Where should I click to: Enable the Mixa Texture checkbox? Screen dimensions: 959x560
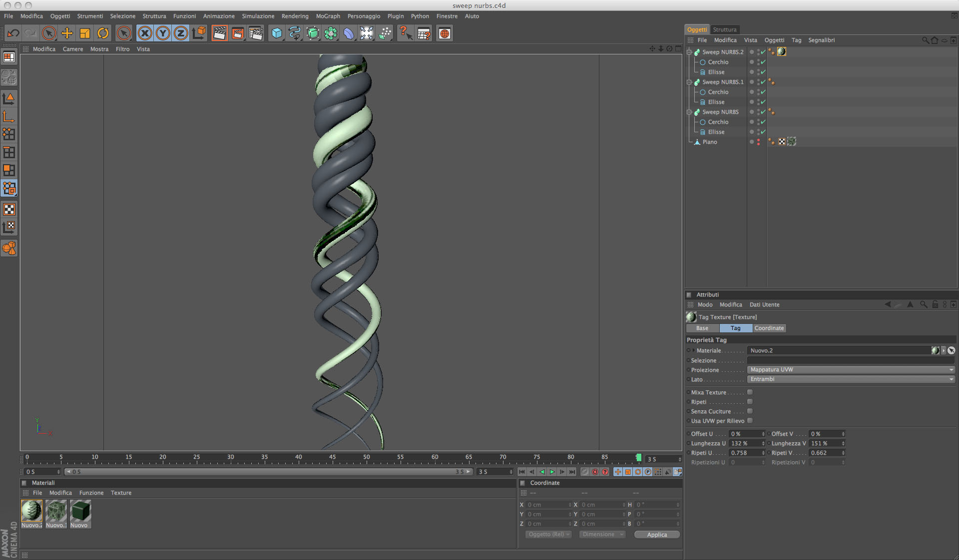tap(750, 392)
